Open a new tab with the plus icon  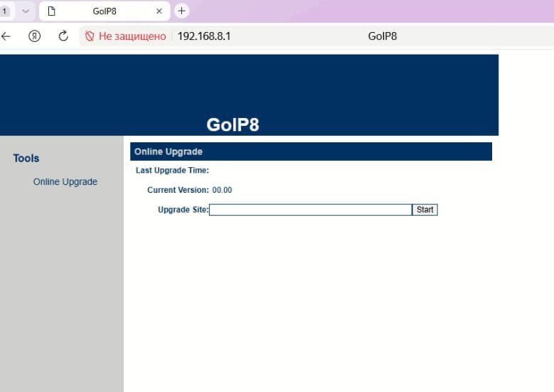click(x=182, y=11)
